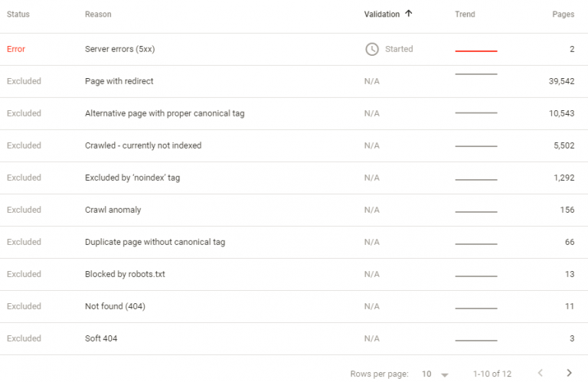Open Excluded by 'noindex' tag row
588x382 pixels.
pyautogui.click(x=294, y=178)
